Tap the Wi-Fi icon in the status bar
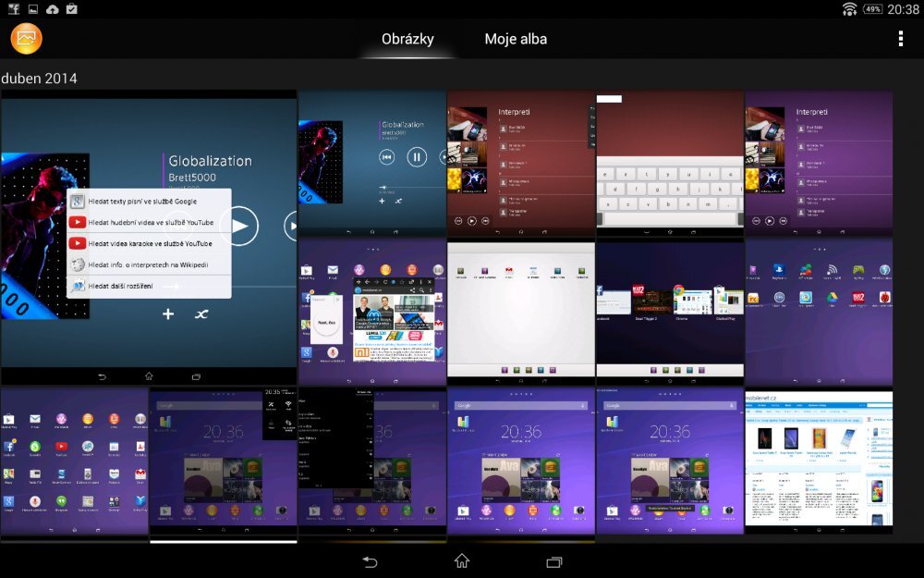The width and height of the screenshot is (924, 578). point(849,7)
